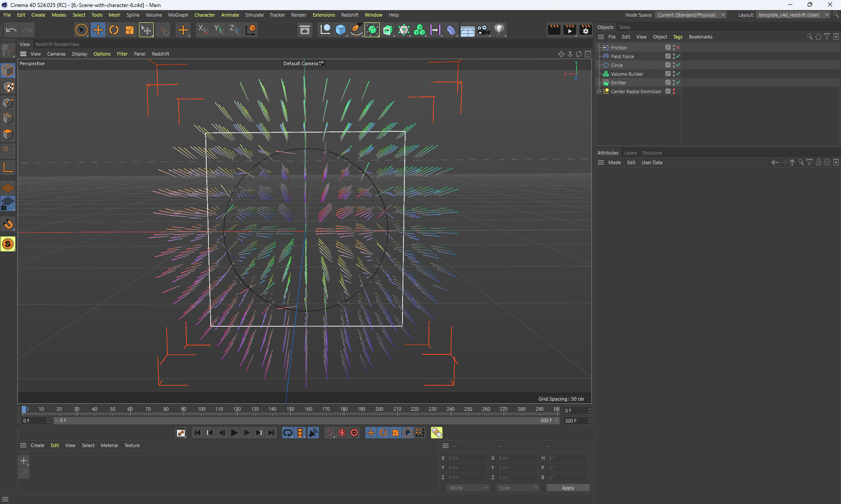The width and height of the screenshot is (841, 504).
Task: Click the Light bulb object icon
Action: 499,30
